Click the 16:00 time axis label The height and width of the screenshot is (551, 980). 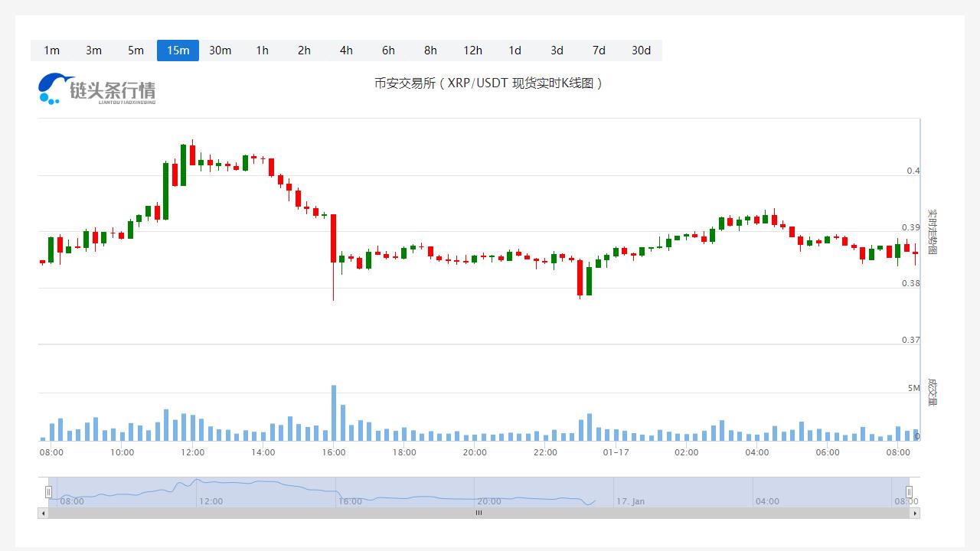pos(334,452)
